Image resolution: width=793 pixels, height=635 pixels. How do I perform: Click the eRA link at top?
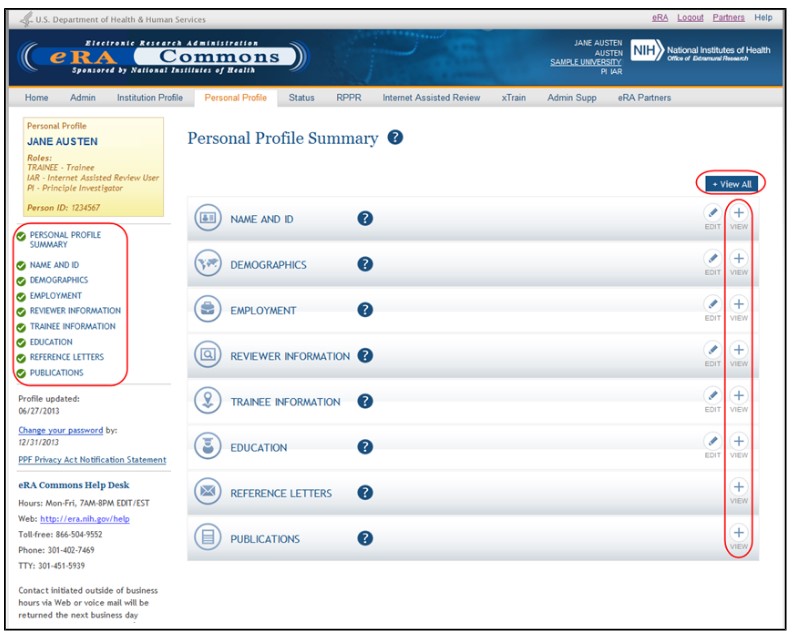(x=659, y=18)
